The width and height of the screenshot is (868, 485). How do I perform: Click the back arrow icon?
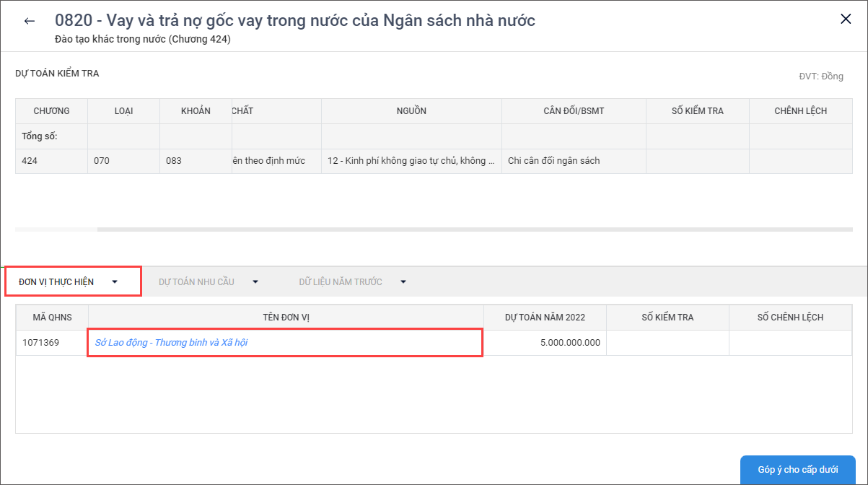click(x=29, y=21)
